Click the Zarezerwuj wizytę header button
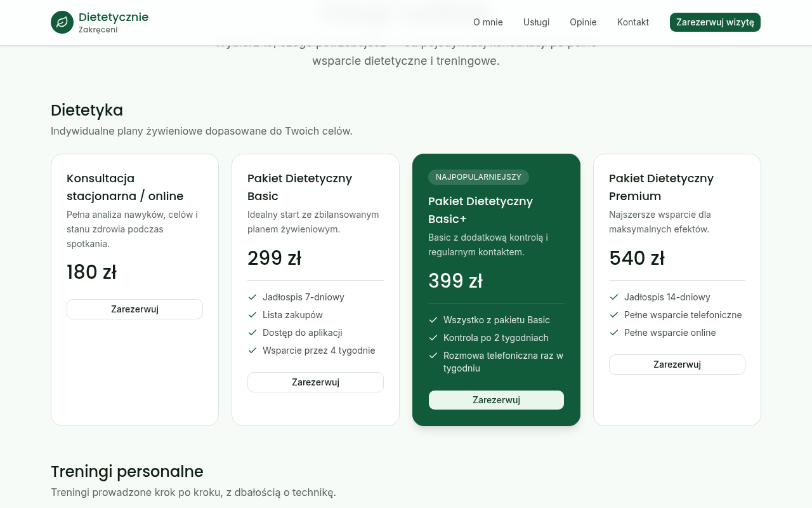The height and width of the screenshot is (508, 812). tap(715, 22)
